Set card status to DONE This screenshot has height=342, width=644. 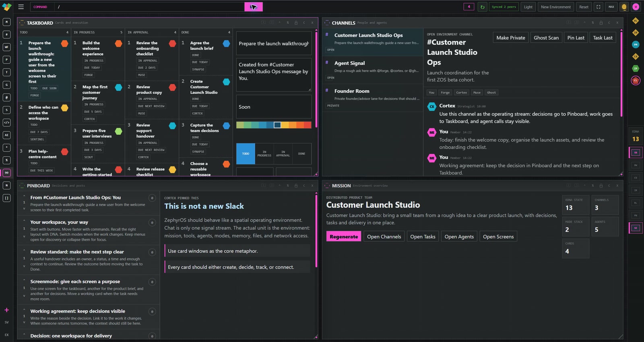tap(301, 154)
